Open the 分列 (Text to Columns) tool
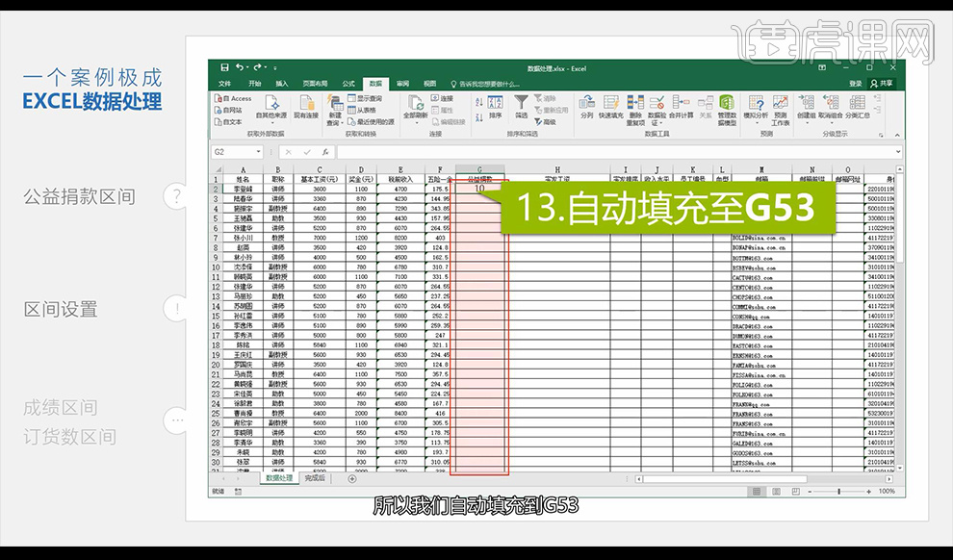 tap(587, 104)
